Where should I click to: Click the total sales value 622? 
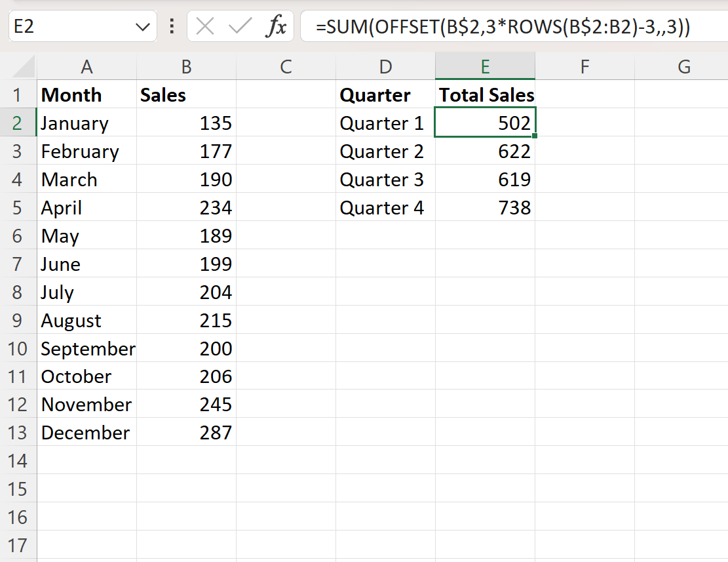485,151
